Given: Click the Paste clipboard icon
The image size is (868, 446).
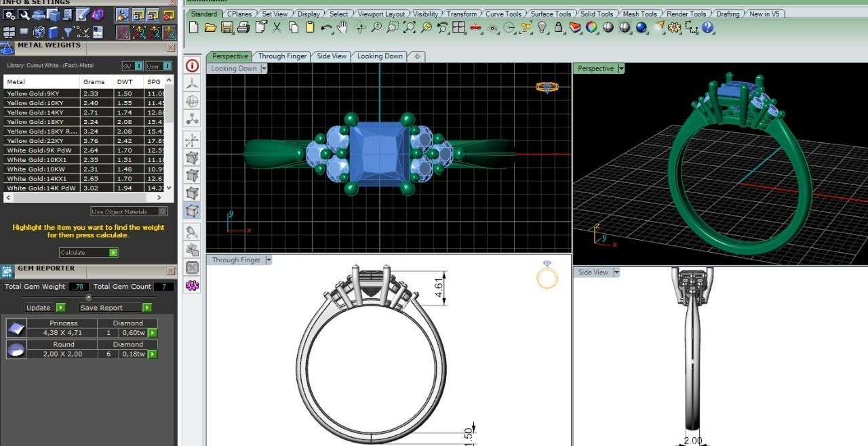Looking at the screenshot, I should 310,28.
